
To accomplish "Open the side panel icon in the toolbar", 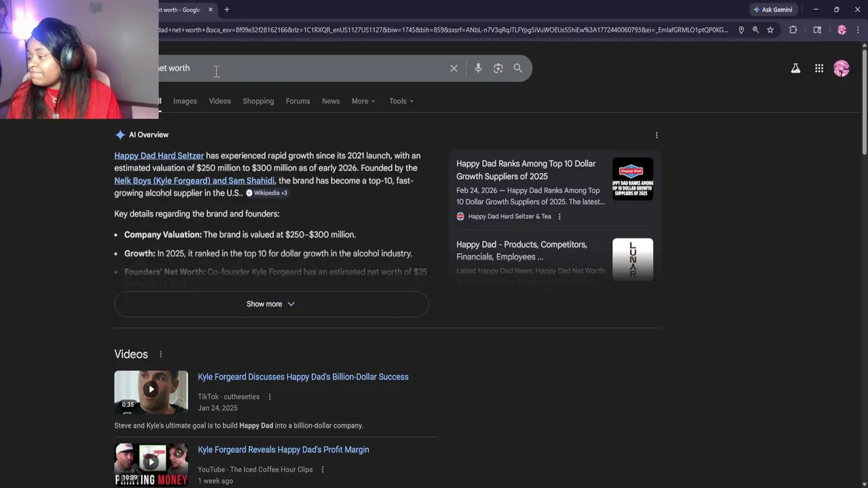I will pos(817,30).
